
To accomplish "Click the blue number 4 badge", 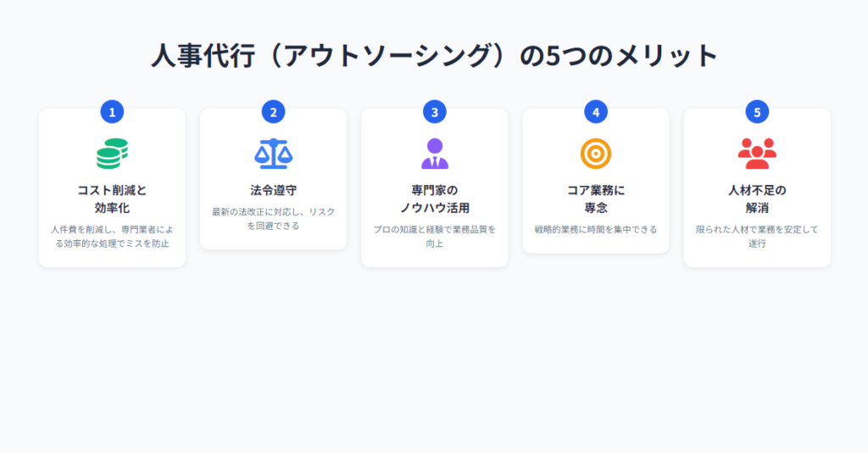I will coord(596,111).
